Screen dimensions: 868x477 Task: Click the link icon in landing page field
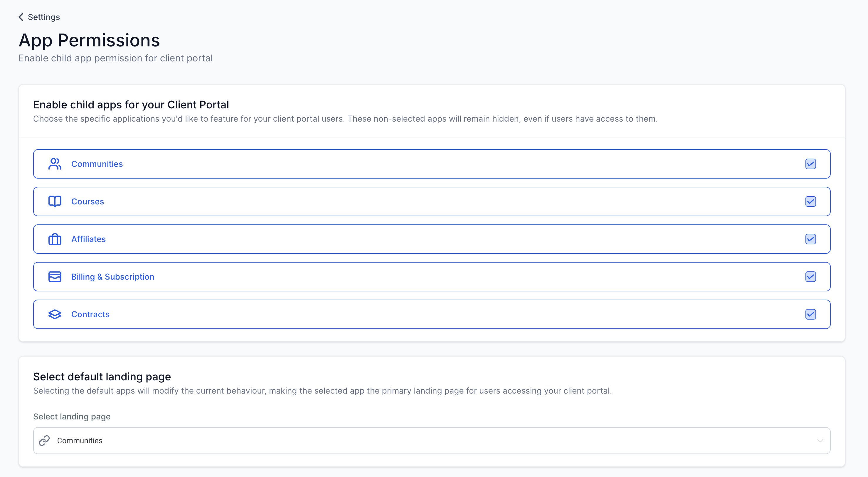pyautogui.click(x=44, y=441)
